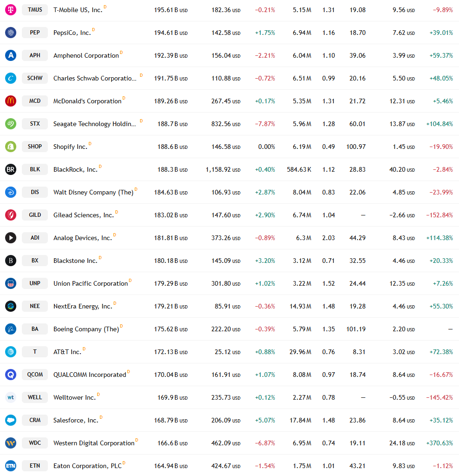Open T-Mobile US, Inc. company link
The height and width of the screenshot is (476, 459).
tap(78, 10)
